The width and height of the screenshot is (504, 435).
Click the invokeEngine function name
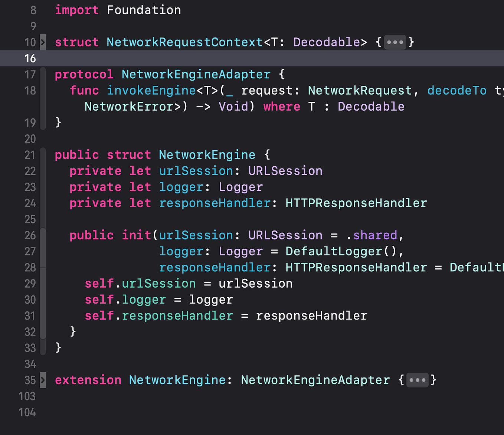151,90
